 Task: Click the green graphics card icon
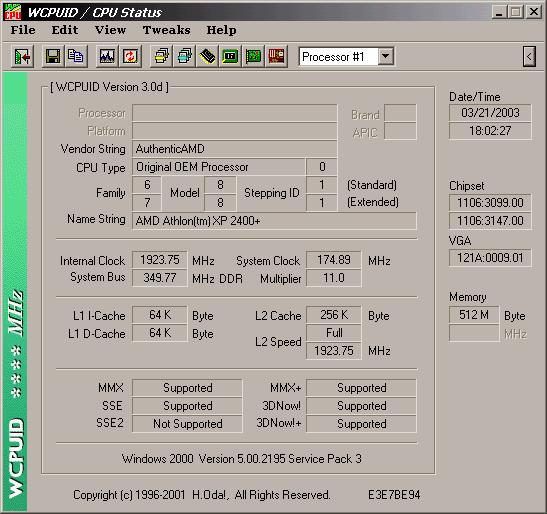(253, 56)
